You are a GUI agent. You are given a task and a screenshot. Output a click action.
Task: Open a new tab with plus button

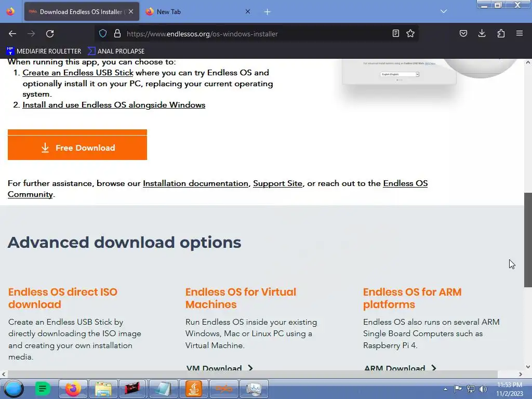268,12
